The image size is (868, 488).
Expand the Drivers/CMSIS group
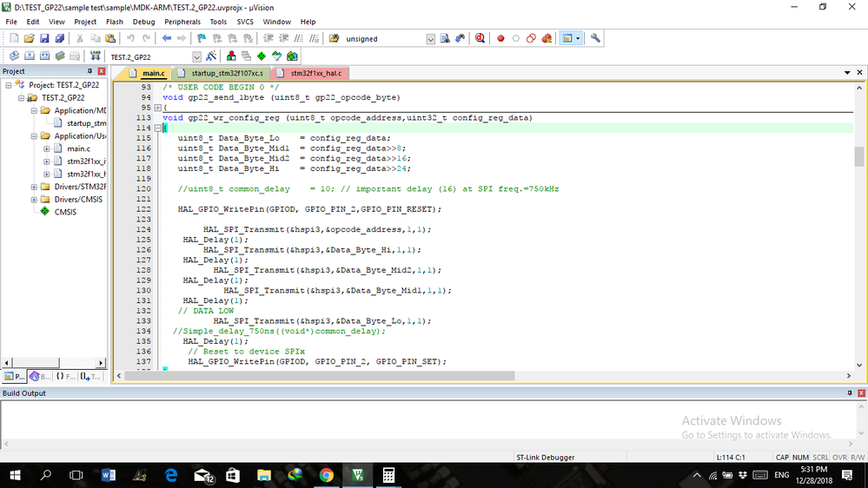pos(35,199)
